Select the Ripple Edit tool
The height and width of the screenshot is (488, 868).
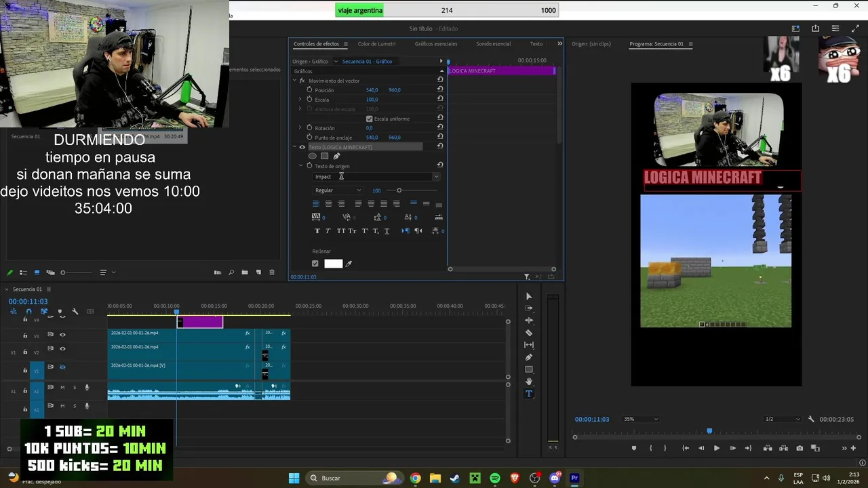click(x=529, y=321)
